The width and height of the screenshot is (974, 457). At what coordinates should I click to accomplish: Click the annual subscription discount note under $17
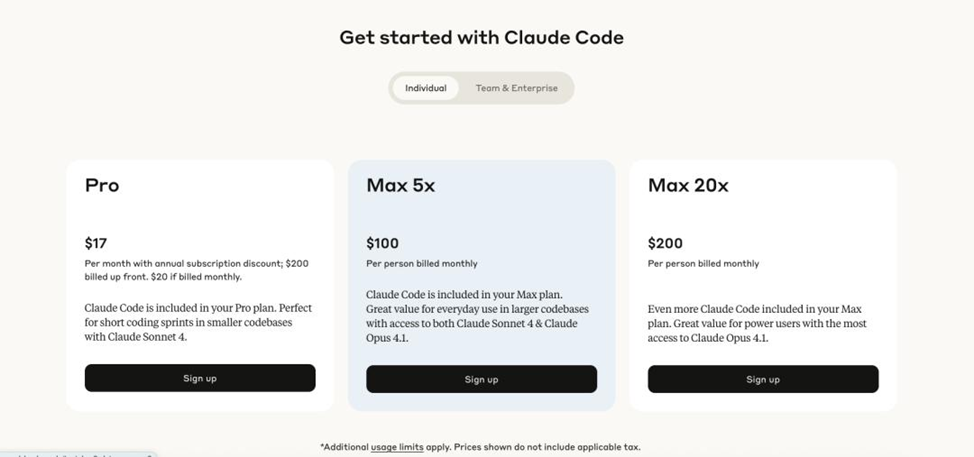(197, 270)
